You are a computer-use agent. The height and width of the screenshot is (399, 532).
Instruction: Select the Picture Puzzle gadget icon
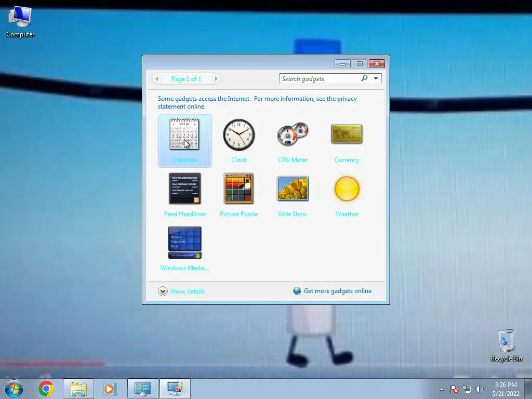tap(239, 189)
